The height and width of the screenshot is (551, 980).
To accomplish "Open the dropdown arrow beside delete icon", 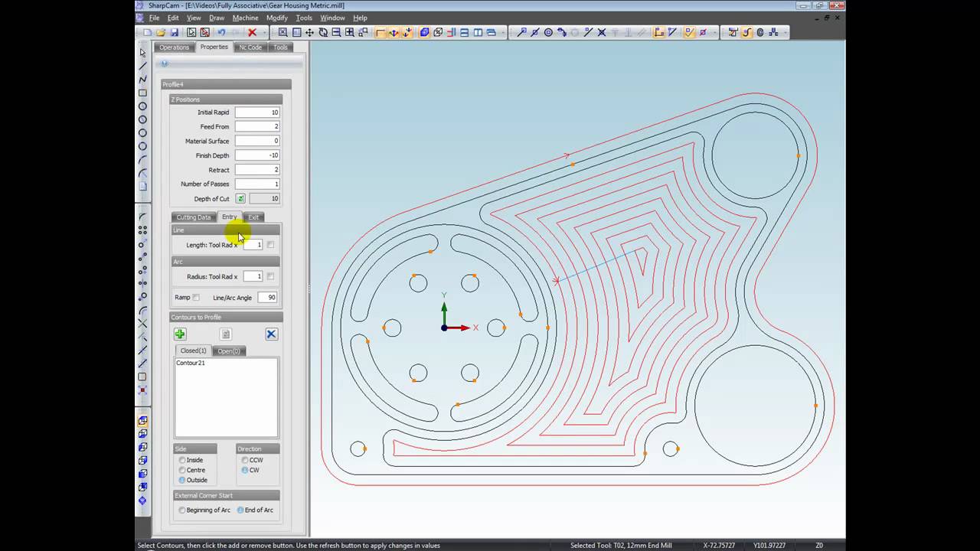I will click(x=264, y=32).
